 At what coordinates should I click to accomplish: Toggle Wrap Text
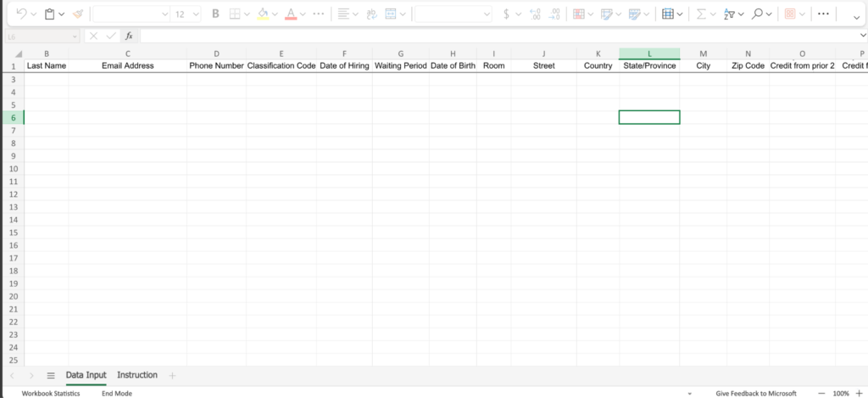tap(371, 14)
